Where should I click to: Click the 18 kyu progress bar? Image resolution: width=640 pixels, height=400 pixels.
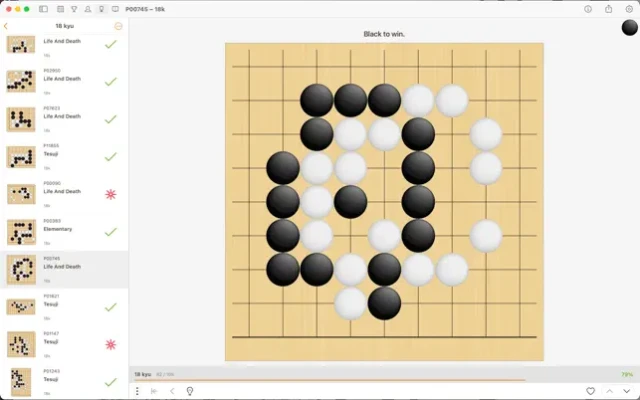[330, 380]
